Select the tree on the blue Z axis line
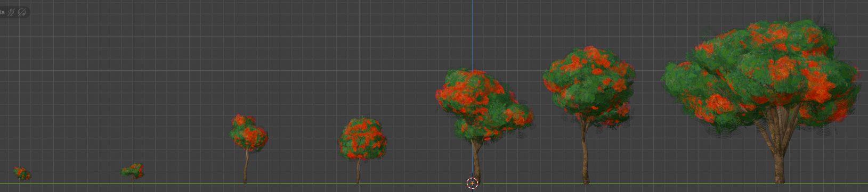The image size is (868, 192). click(484, 127)
